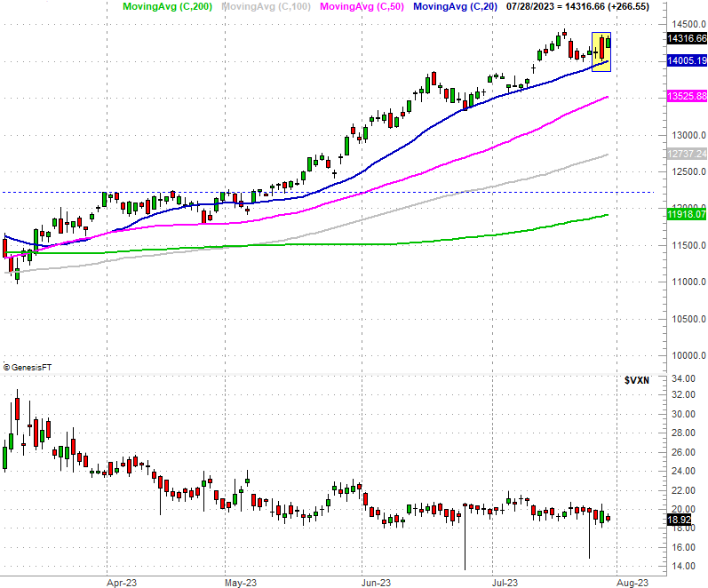This screenshot has height=588, width=708.
Task: Select the gray MovingAvg (C,100) legend label
Action: tap(264, 7)
